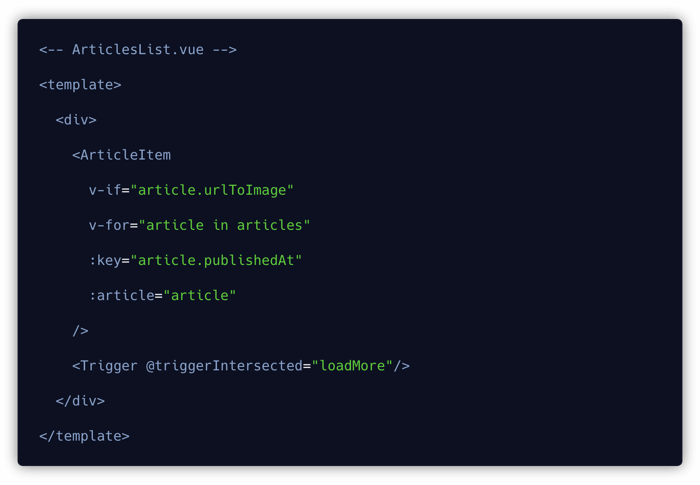The image size is (700, 485).
Task: Select the "article.urlToImage" string value
Action: [x=212, y=190]
